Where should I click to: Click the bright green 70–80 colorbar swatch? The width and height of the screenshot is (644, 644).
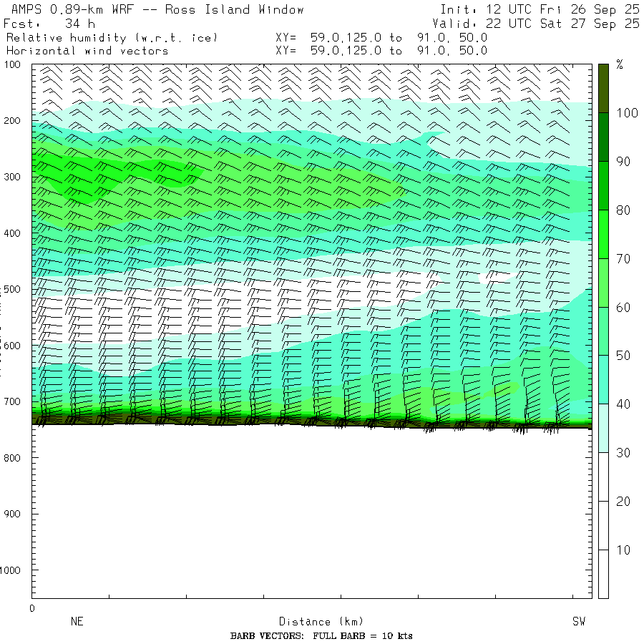coord(603,234)
